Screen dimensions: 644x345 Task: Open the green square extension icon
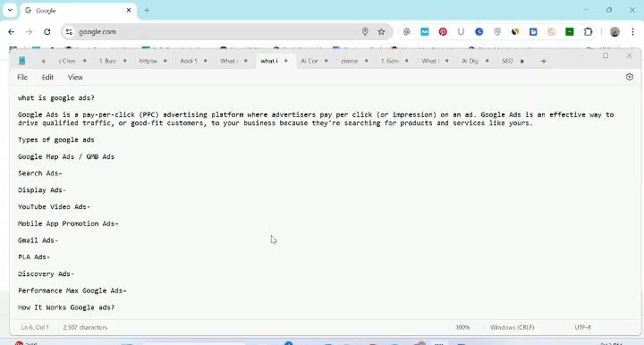pos(570,31)
